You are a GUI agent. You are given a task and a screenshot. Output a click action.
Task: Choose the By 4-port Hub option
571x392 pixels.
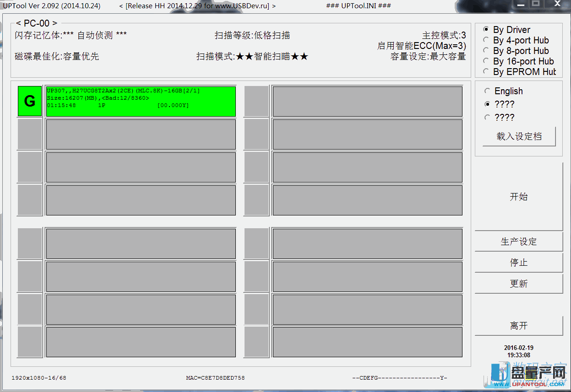[486, 40]
